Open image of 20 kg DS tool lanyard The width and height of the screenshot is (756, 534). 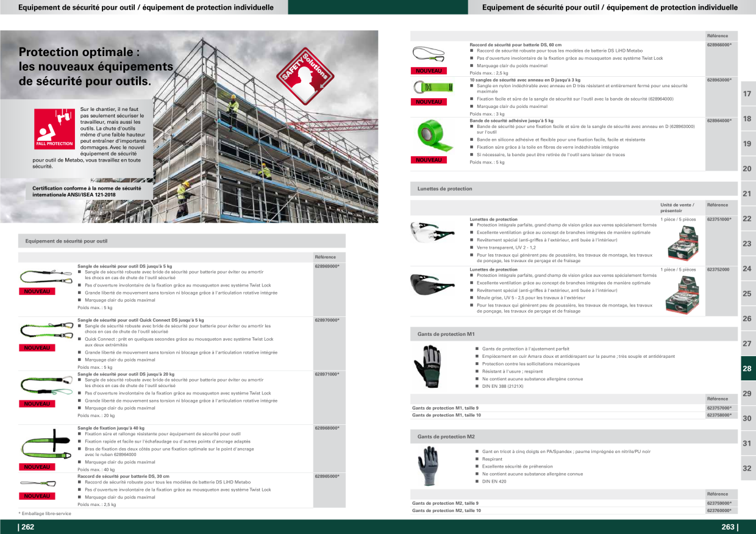coord(46,385)
